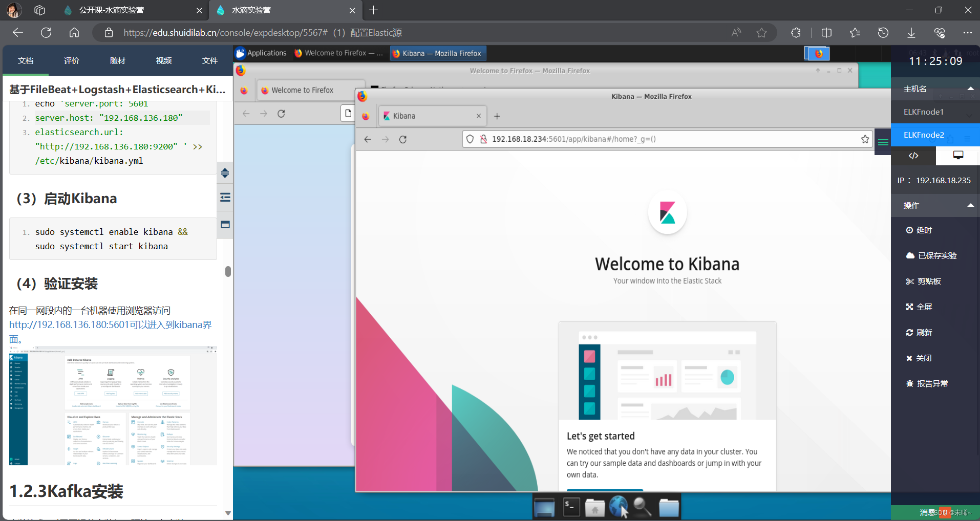
Task: Switch to 文档 tab
Action: tap(26, 61)
